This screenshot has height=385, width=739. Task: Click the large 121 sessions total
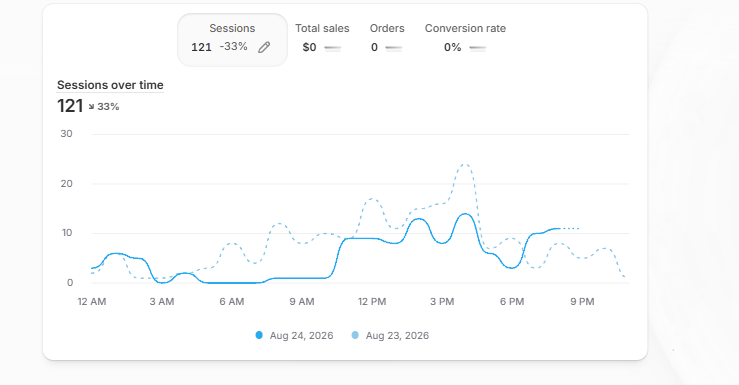pyautogui.click(x=70, y=106)
